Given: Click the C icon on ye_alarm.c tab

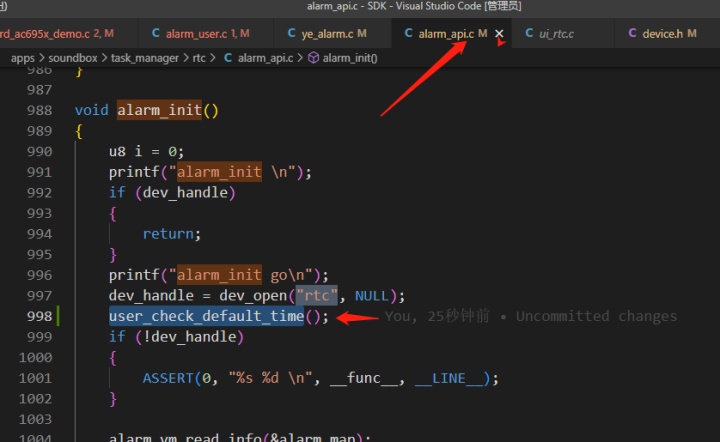Looking at the screenshot, I should tap(291, 33).
